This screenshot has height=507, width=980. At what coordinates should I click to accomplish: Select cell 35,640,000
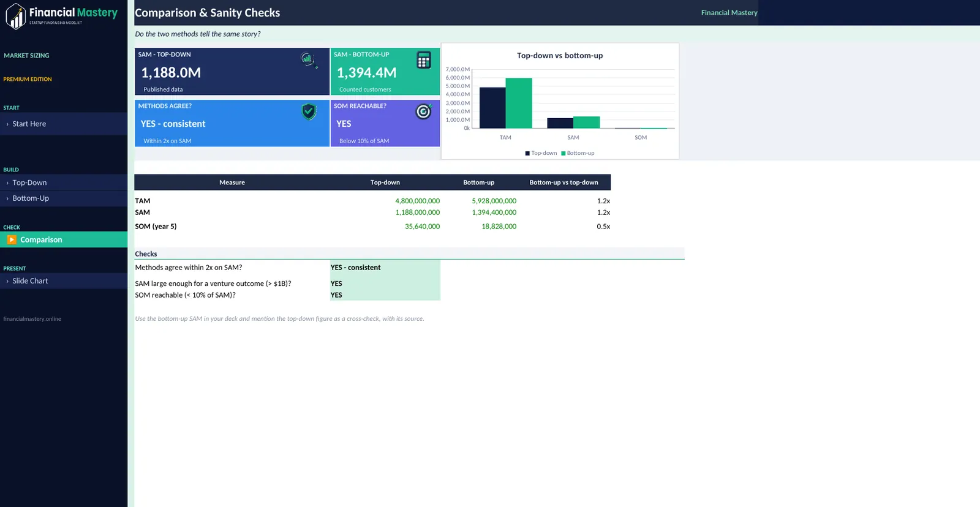click(x=422, y=227)
